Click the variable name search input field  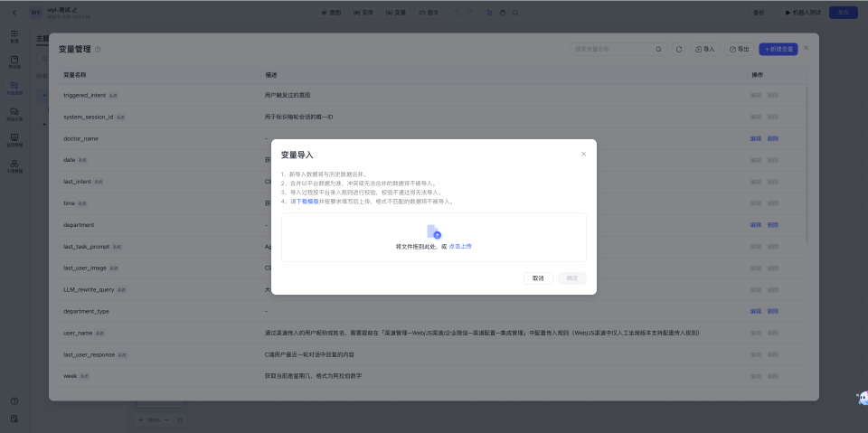(611, 49)
